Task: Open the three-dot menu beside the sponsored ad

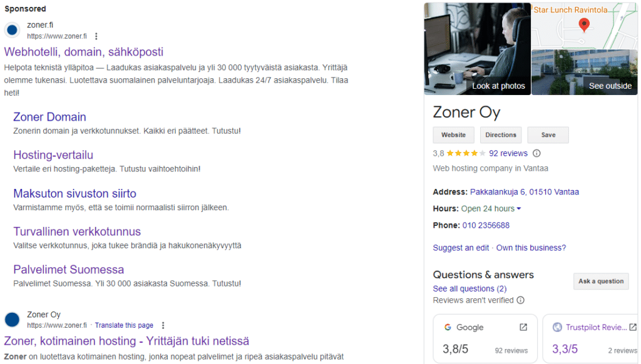Action: pyautogui.click(x=96, y=36)
